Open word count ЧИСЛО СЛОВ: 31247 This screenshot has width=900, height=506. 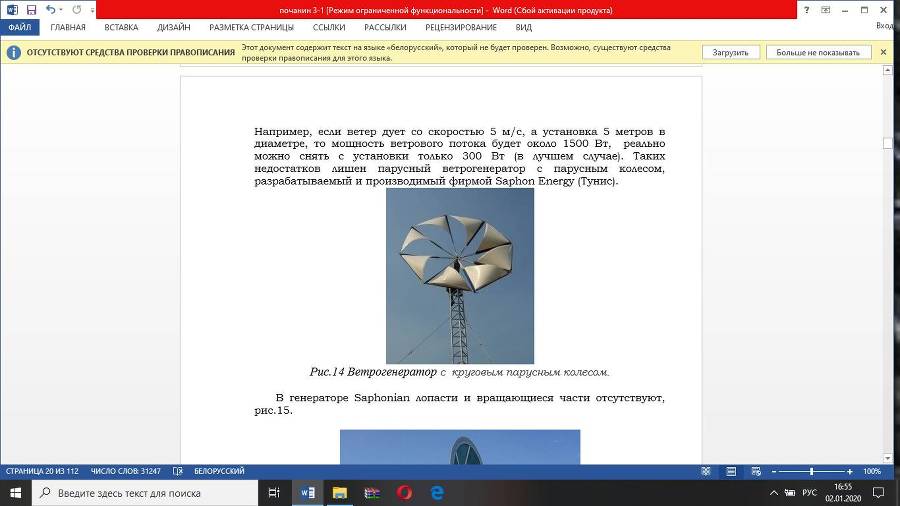pos(126,471)
